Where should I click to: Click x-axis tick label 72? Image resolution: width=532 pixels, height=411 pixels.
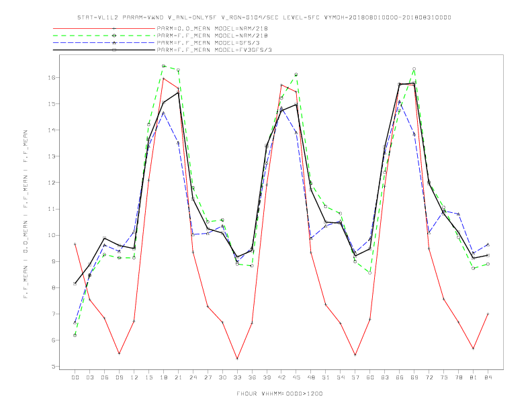pyautogui.click(x=429, y=377)
